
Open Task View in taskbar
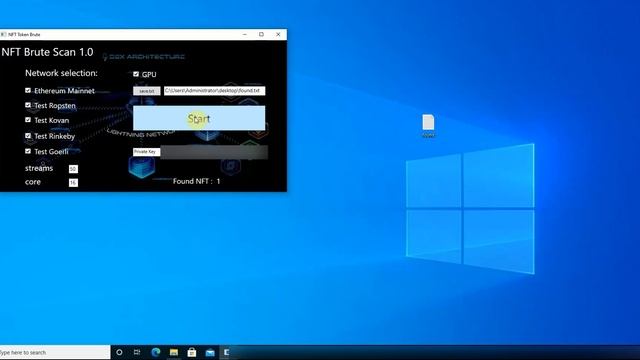click(137, 352)
